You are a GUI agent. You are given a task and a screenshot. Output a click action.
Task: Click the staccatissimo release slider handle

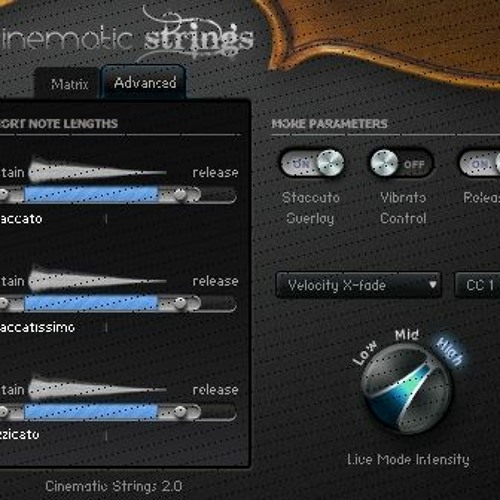180,303
